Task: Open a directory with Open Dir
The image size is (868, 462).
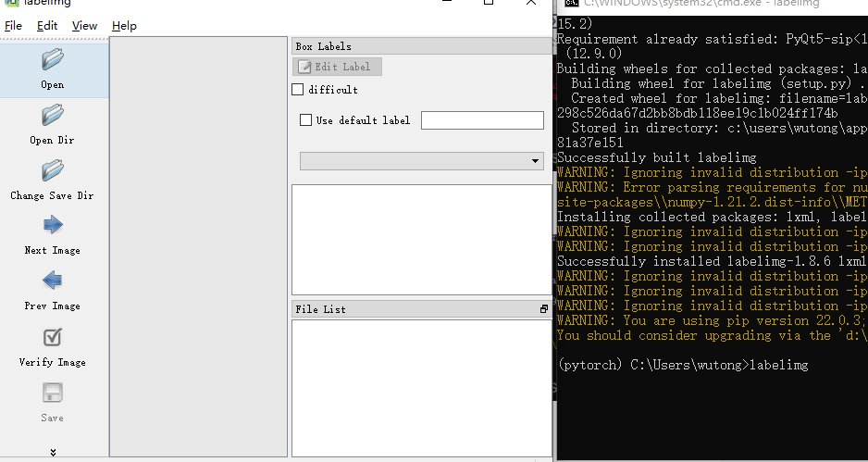Action: (x=53, y=115)
